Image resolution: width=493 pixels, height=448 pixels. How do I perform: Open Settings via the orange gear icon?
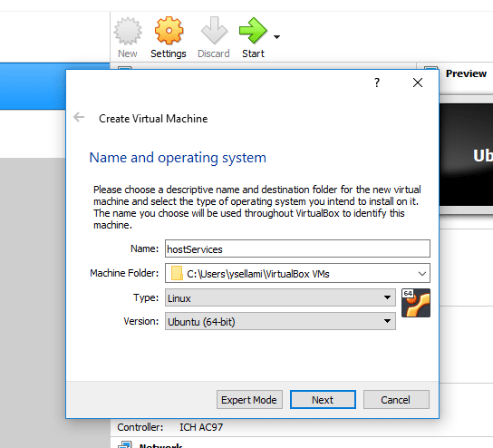click(169, 31)
